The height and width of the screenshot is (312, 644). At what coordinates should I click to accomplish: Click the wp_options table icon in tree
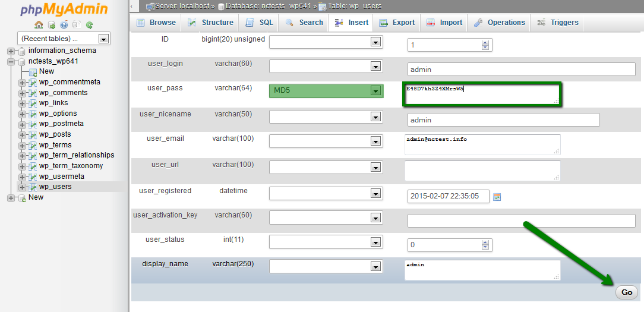(x=33, y=114)
